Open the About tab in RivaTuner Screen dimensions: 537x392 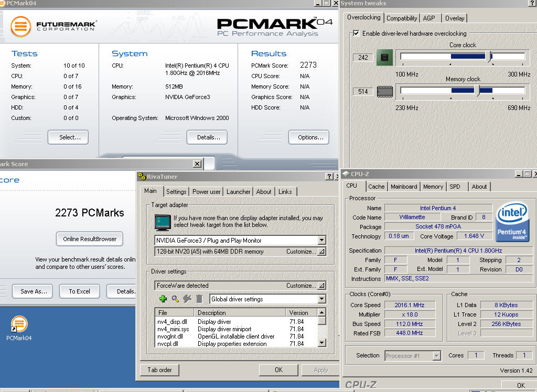pos(264,192)
